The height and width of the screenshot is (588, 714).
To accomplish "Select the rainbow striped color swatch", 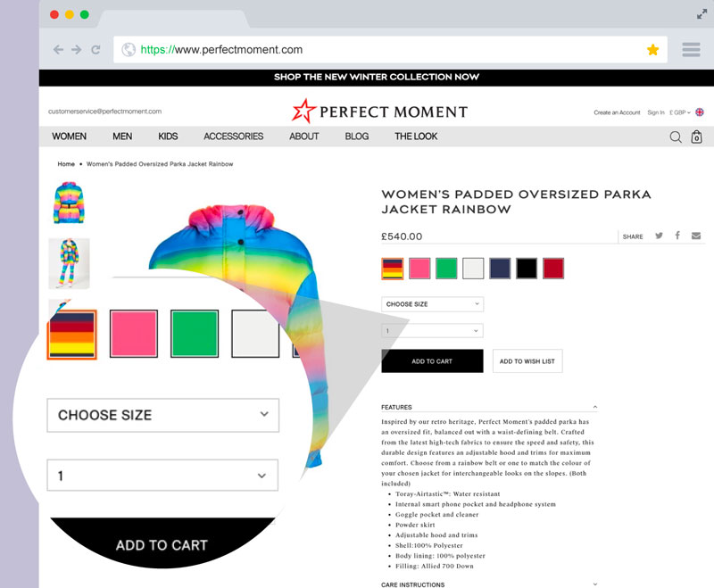I will 392,269.
